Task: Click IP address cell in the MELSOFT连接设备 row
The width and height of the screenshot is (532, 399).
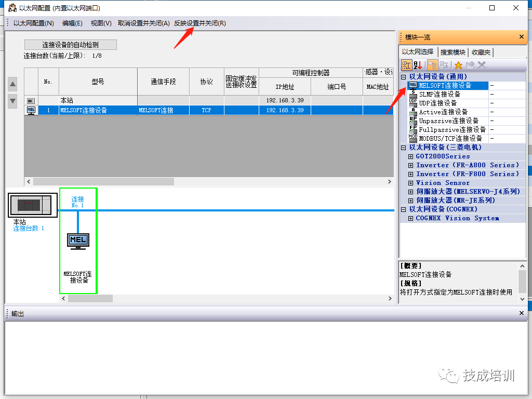Action: 285,110
